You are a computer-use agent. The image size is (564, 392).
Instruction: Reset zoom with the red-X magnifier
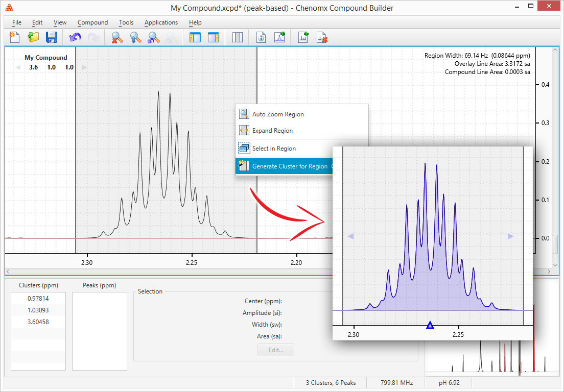pyautogui.click(x=117, y=37)
